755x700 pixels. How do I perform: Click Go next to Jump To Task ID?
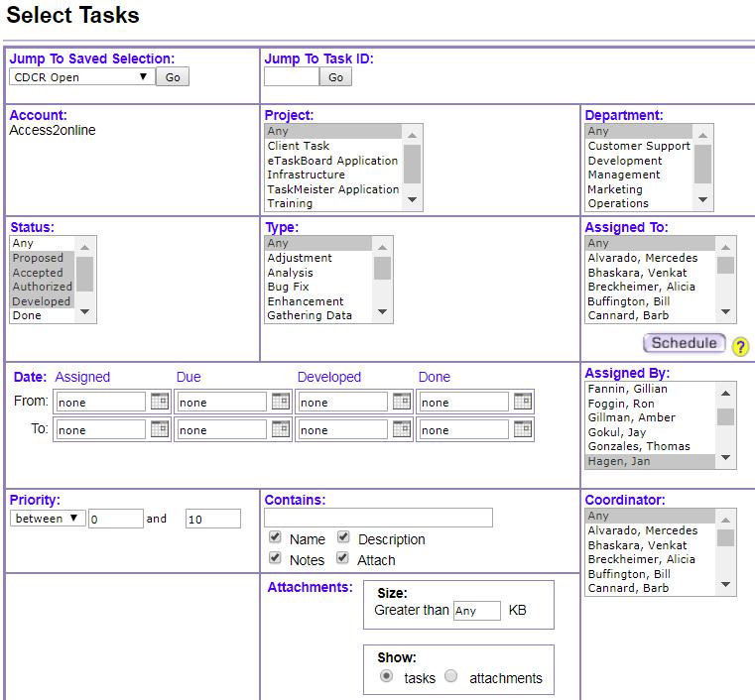335,77
